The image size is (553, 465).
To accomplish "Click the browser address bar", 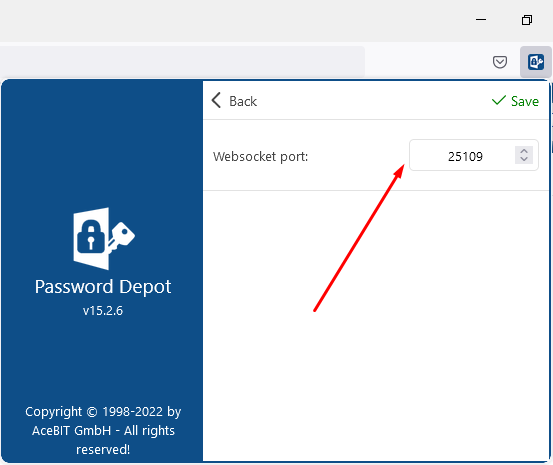I will click(182, 61).
